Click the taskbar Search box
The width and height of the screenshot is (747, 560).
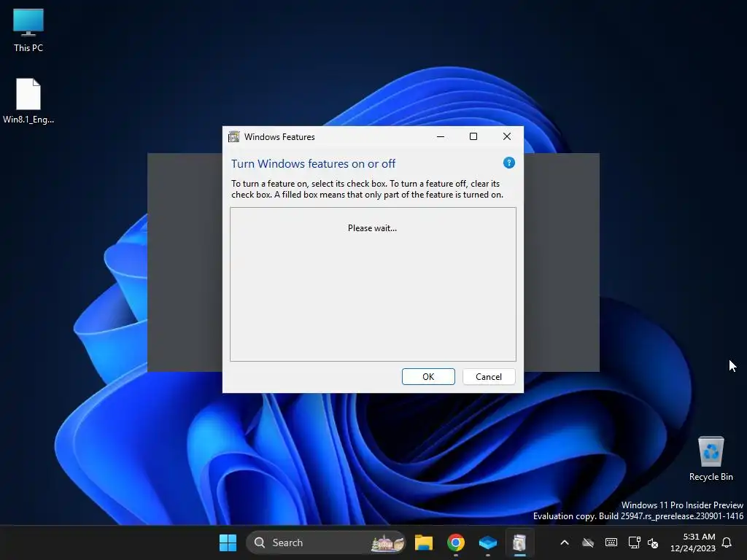pyautogui.click(x=326, y=542)
